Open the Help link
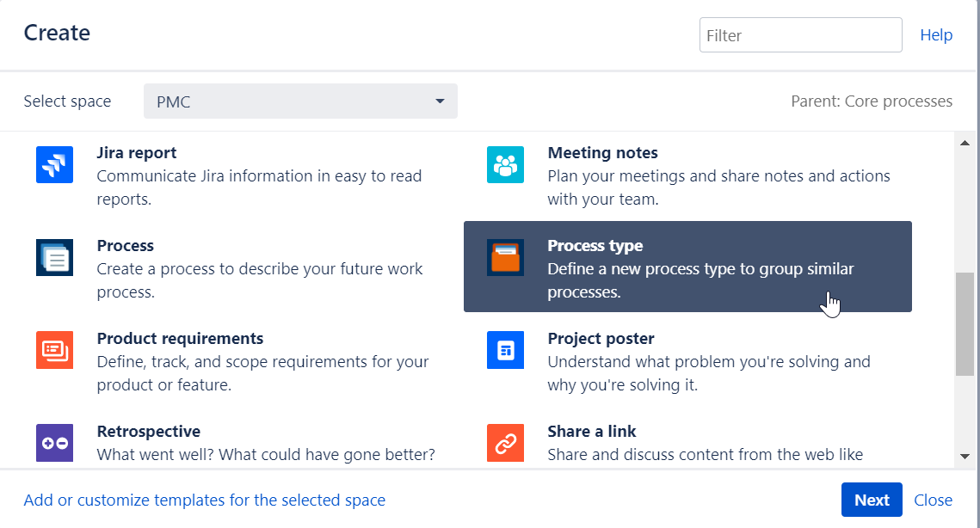 [936, 34]
